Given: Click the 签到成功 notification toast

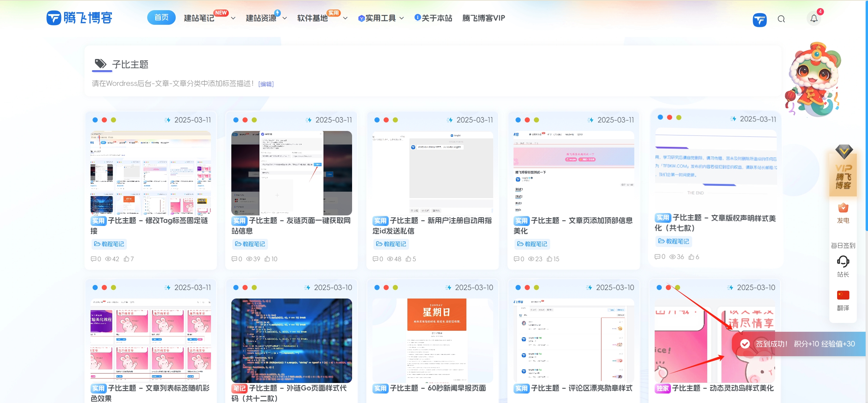Looking at the screenshot, I should 798,344.
